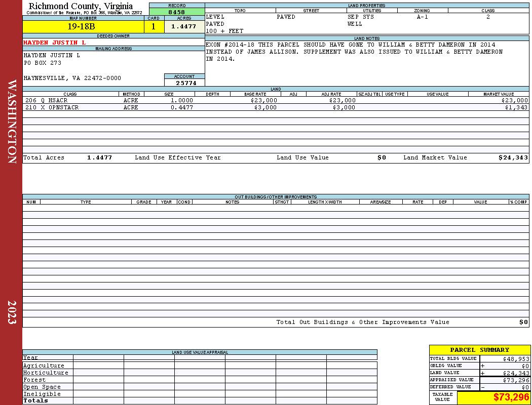The width and height of the screenshot is (532, 405).
Task: Click market value $1,343
Action: click(516, 107)
